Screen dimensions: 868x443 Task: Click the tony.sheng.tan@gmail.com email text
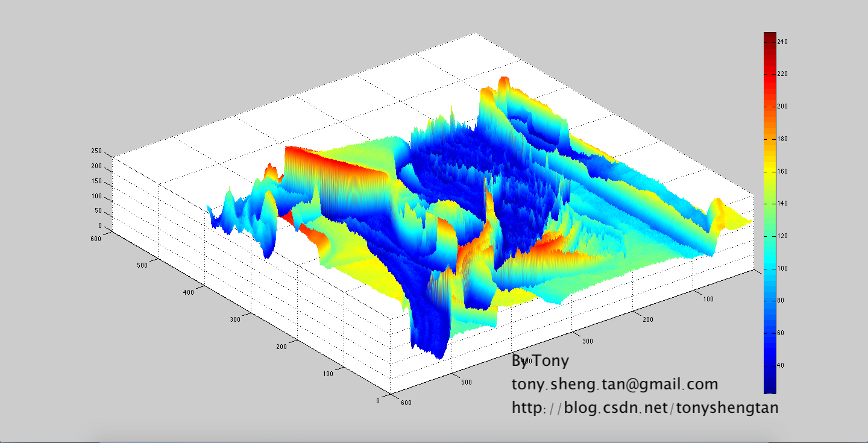615,385
